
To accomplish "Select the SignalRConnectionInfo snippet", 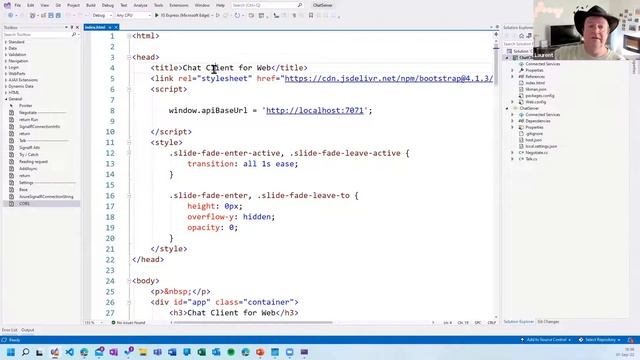I will (39, 127).
